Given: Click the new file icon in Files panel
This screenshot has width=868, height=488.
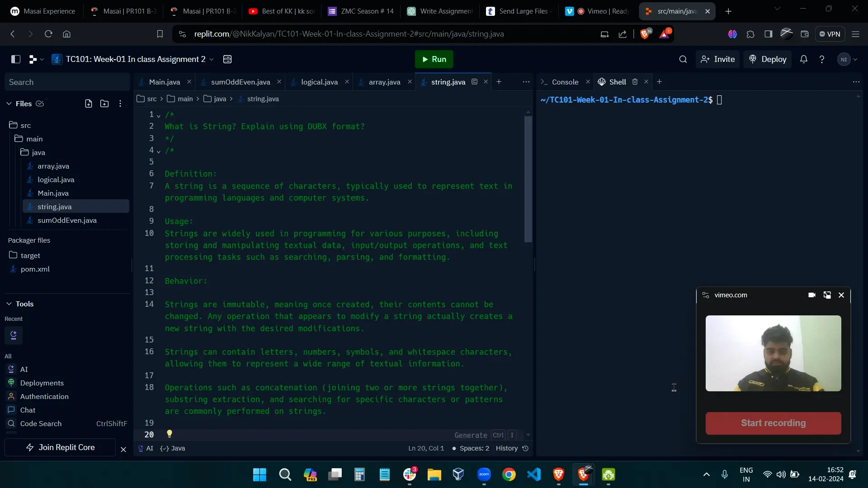Looking at the screenshot, I should tap(89, 103).
